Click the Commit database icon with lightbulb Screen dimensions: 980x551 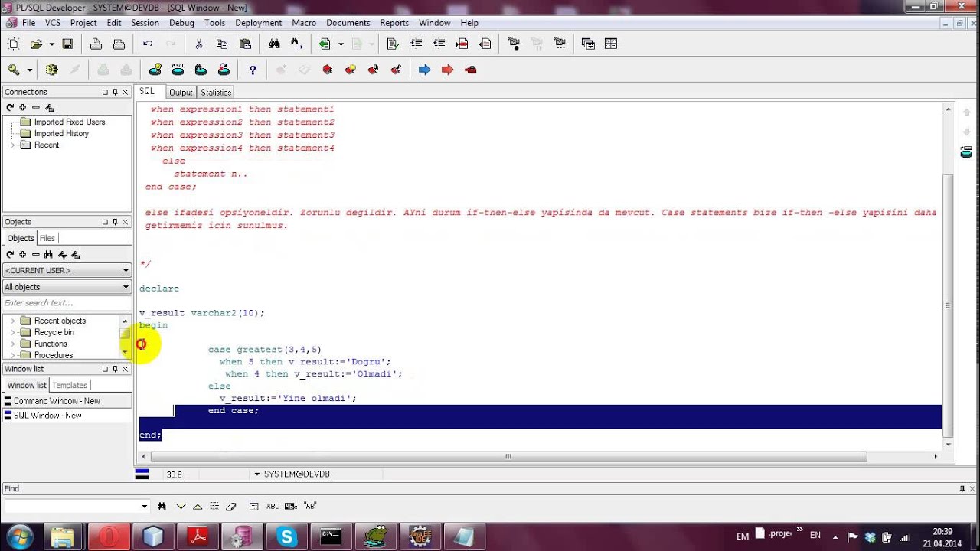point(155,70)
